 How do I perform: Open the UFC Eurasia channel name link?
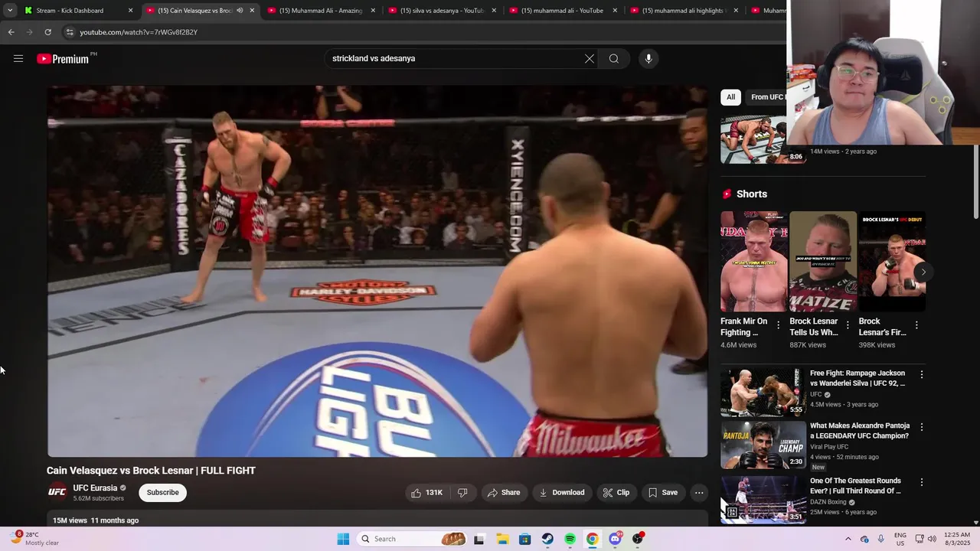tap(95, 488)
